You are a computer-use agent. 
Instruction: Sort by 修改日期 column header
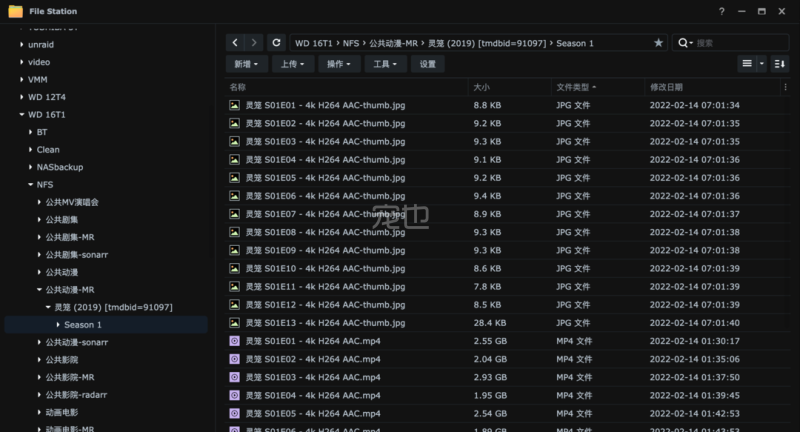(666, 87)
